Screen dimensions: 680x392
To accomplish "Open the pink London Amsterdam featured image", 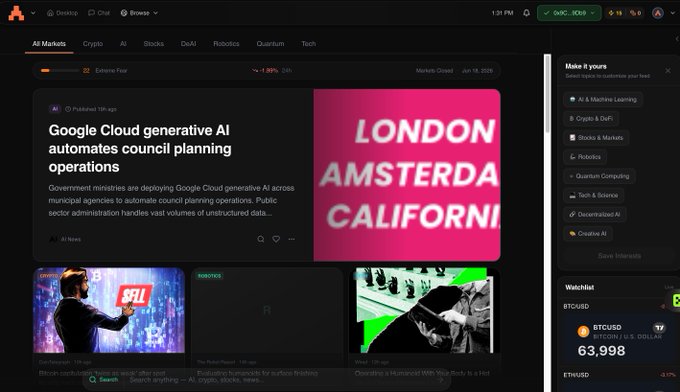I will 407,175.
